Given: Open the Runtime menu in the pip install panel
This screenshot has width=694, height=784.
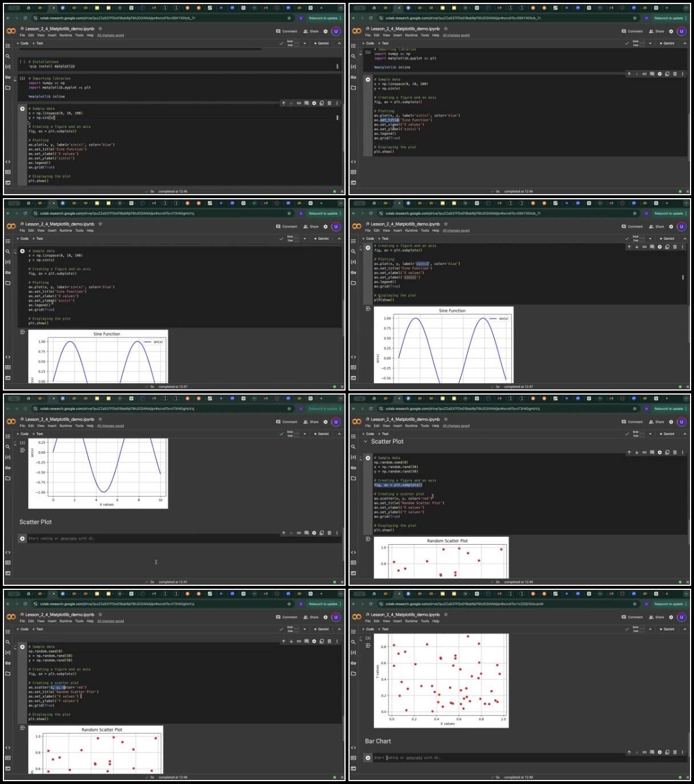Looking at the screenshot, I should click(x=66, y=35).
